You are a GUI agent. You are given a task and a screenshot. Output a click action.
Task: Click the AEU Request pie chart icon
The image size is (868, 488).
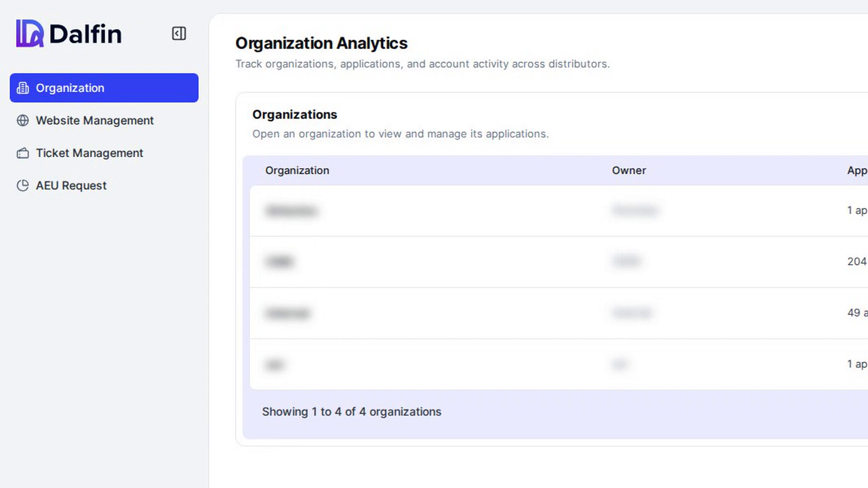tap(23, 186)
